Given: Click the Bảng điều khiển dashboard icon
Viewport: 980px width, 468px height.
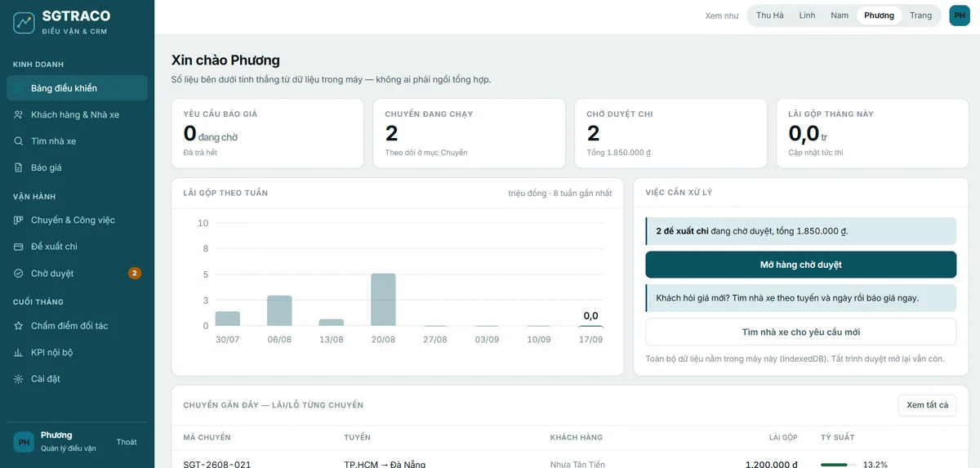Looking at the screenshot, I should point(18,88).
